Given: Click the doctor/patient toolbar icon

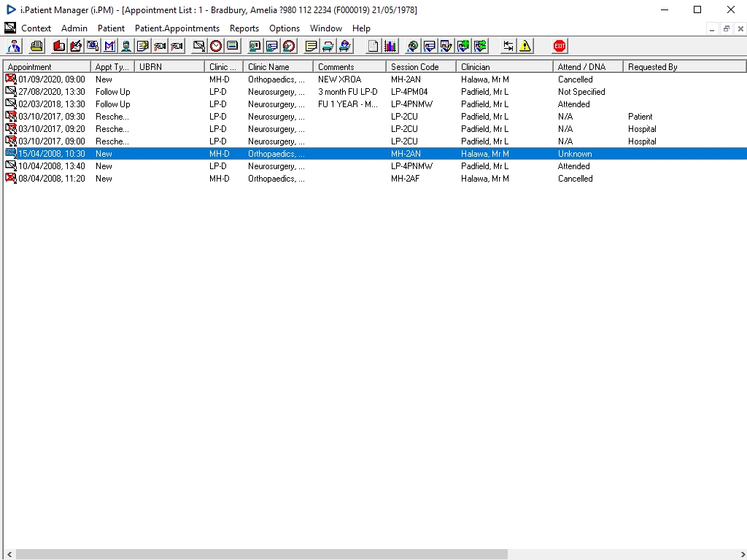Looking at the screenshot, I should pyautogui.click(x=15, y=46).
